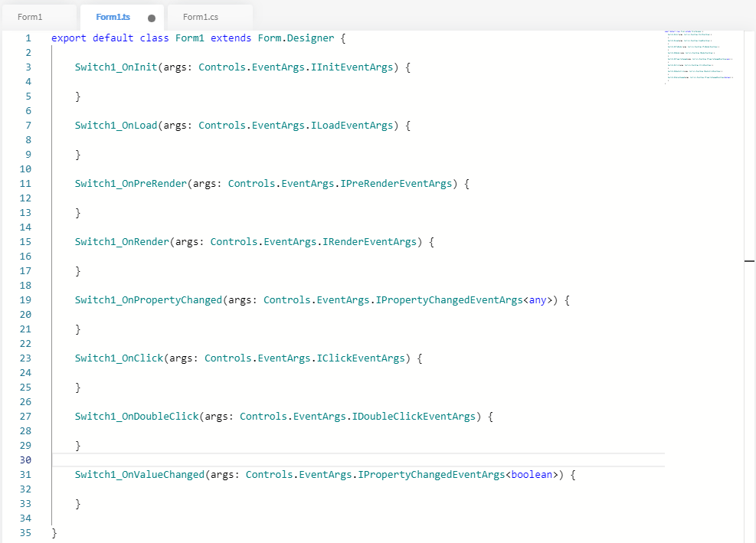Click the Switch1_OnRender method name
Viewport: 756px width, 543px height.
click(x=122, y=242)
